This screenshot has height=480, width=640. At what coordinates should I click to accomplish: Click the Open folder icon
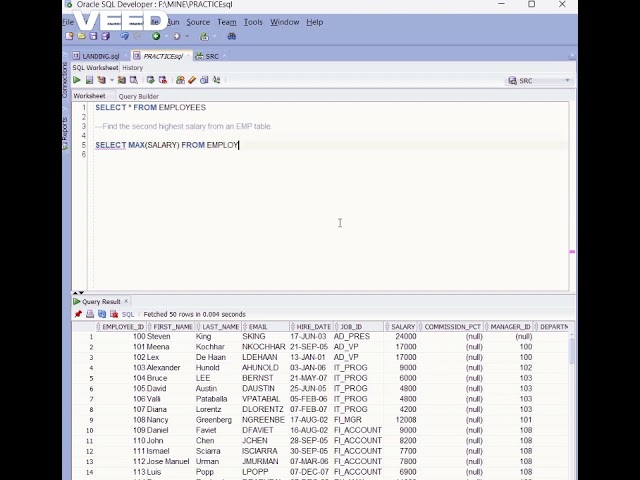click(x=82, y=36)
